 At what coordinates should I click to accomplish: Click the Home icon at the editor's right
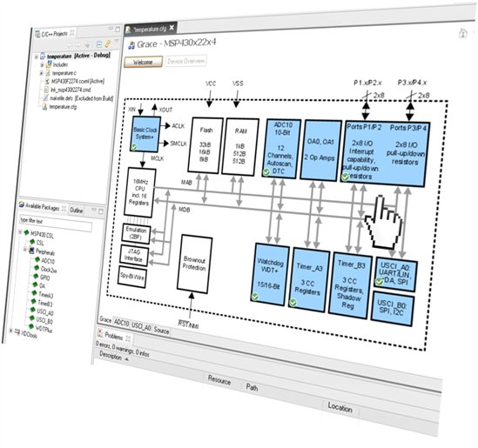(x=462, y=33)
